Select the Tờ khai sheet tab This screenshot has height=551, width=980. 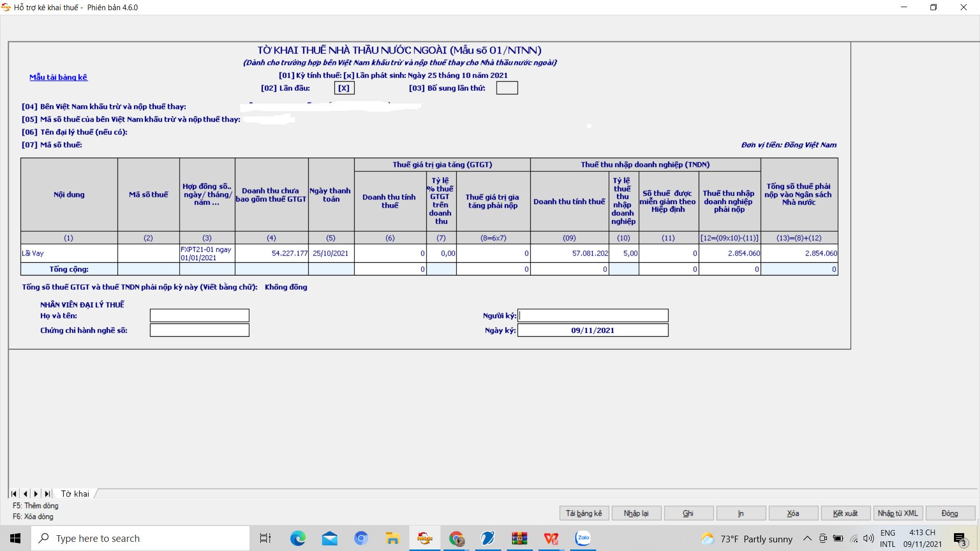pyautogui.click(x=75, y=493)
